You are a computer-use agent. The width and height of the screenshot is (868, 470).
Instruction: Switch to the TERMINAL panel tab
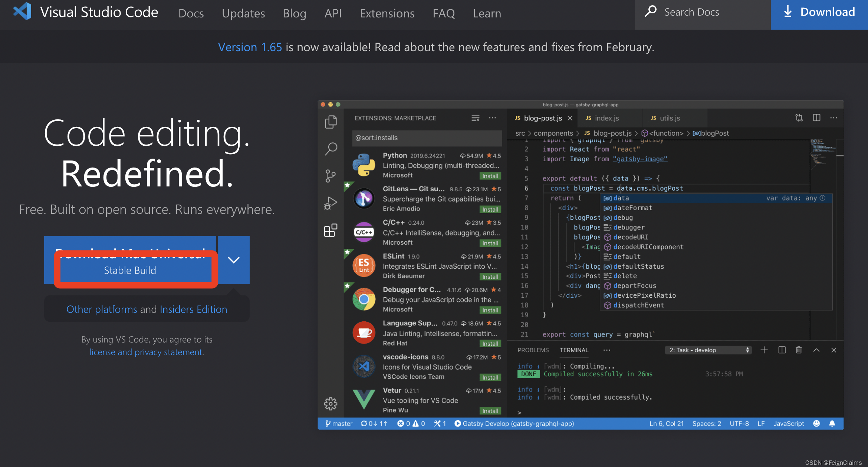(x=574, y=350)
